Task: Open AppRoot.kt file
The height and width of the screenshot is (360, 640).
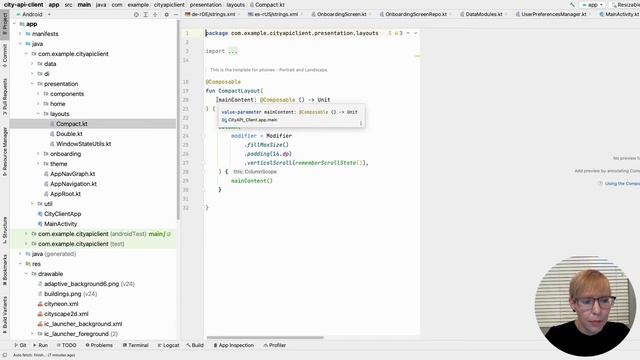Action: tap(65, 194)
